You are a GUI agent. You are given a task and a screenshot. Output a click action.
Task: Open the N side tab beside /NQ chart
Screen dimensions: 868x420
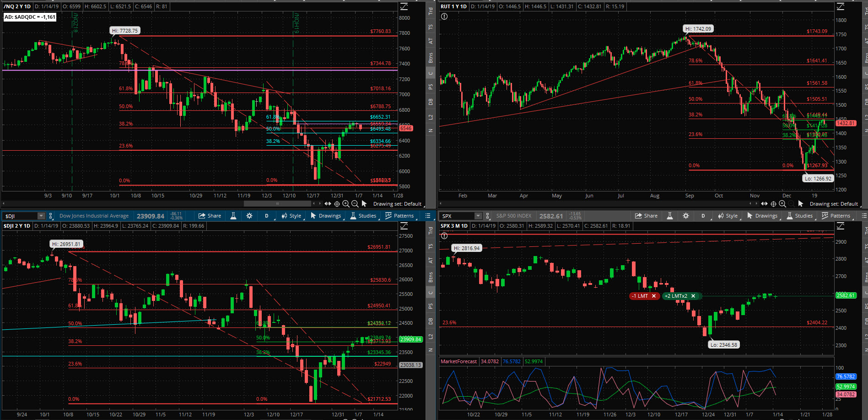431,131
